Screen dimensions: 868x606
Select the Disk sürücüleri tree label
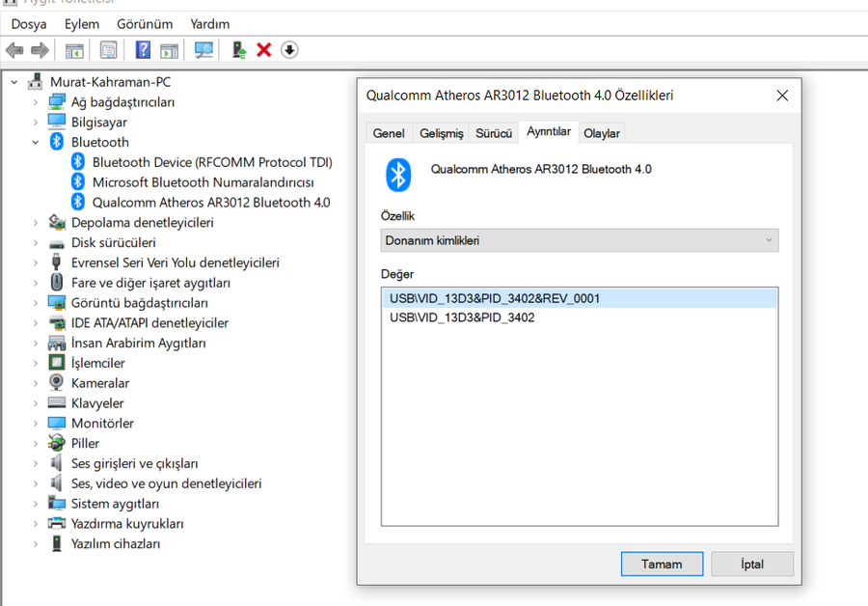point(114,242)
